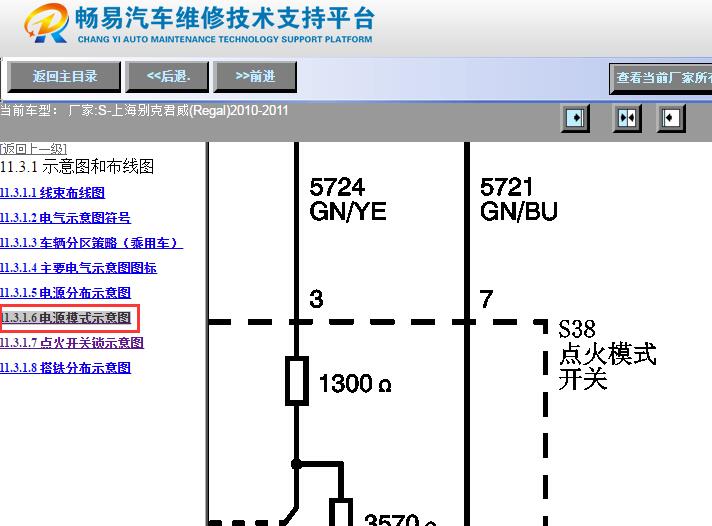Click the 1300 Ω resistor symbol
This screenshot has width=712, height=526.
(x=297, y=381)
